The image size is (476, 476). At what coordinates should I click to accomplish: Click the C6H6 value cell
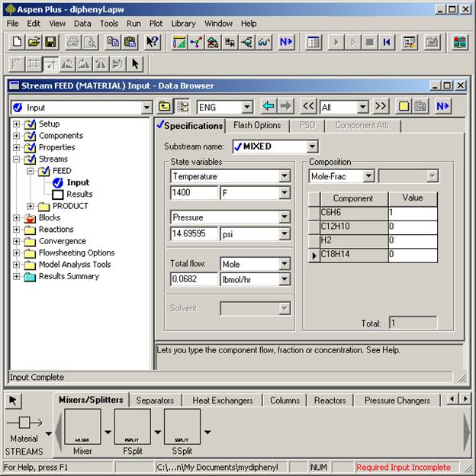click(412, 214)
